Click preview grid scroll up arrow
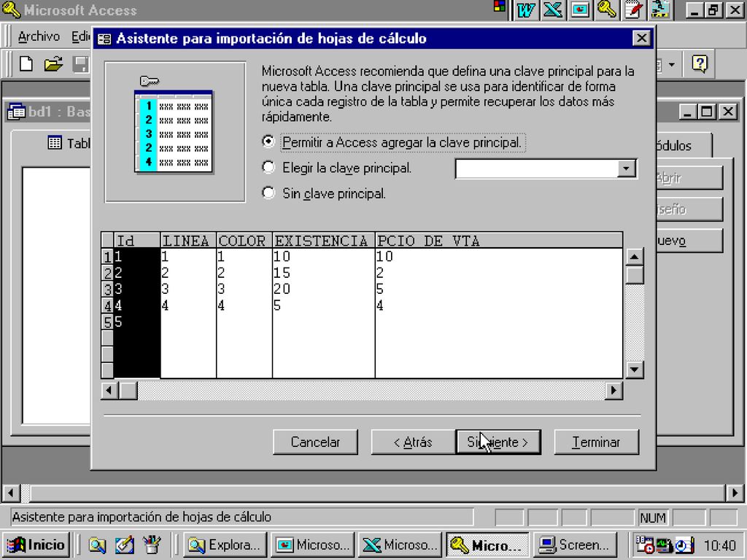 634,257
